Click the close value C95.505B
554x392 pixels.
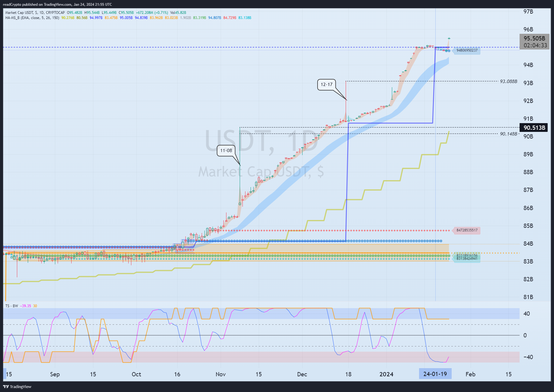pyautogui.click(x=126, y=13)
